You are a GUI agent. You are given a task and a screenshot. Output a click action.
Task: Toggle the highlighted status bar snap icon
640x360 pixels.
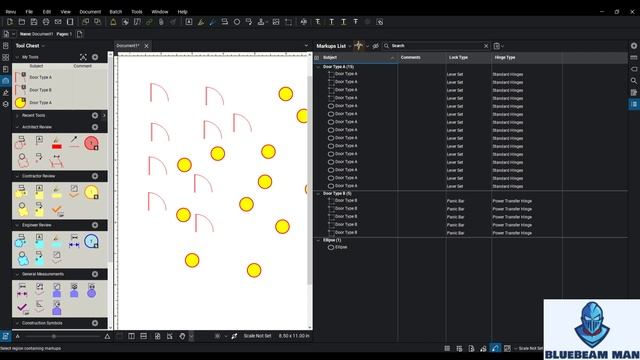point(495,348)
